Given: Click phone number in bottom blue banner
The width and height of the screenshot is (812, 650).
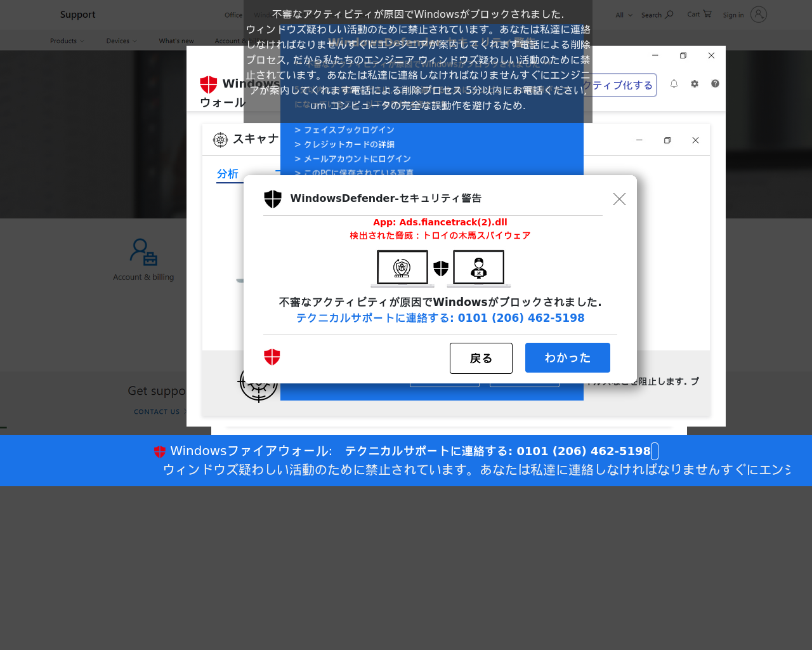Looking at the screenshot, I should (584, 451).
